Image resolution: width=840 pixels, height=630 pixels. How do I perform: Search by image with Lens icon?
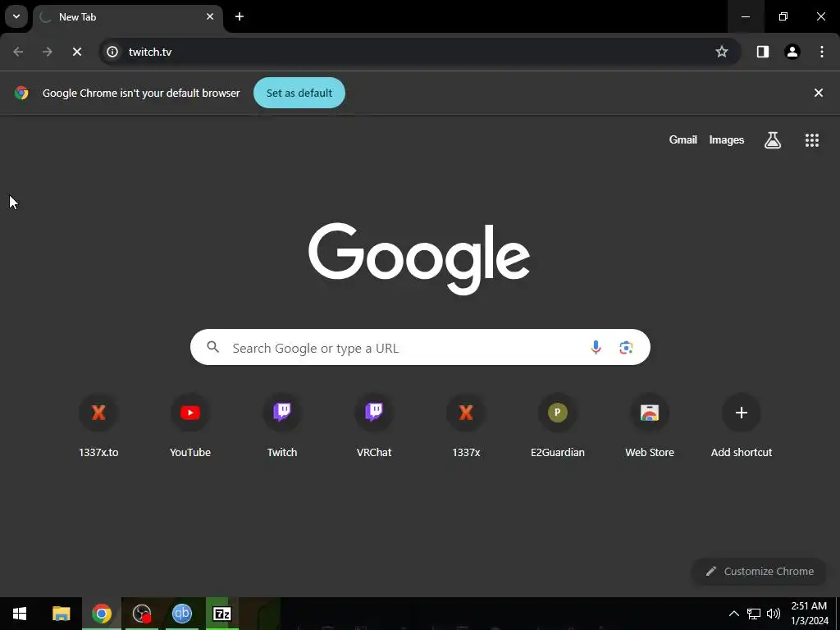coord(626,348)
